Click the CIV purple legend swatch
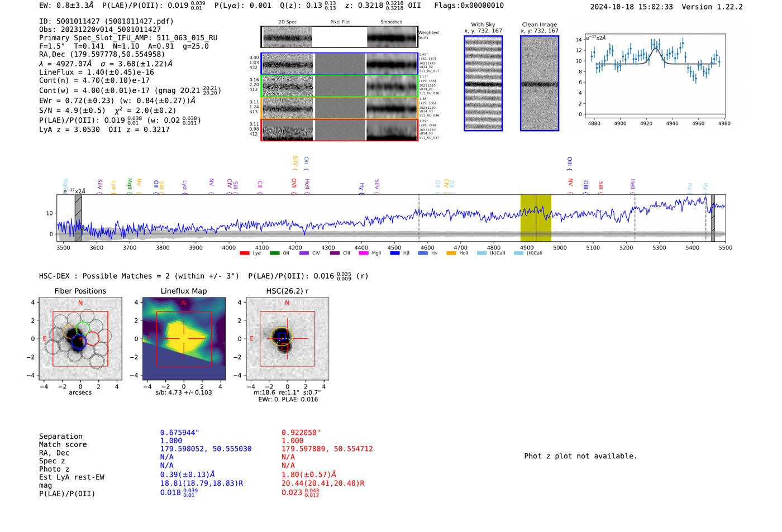 304,253
